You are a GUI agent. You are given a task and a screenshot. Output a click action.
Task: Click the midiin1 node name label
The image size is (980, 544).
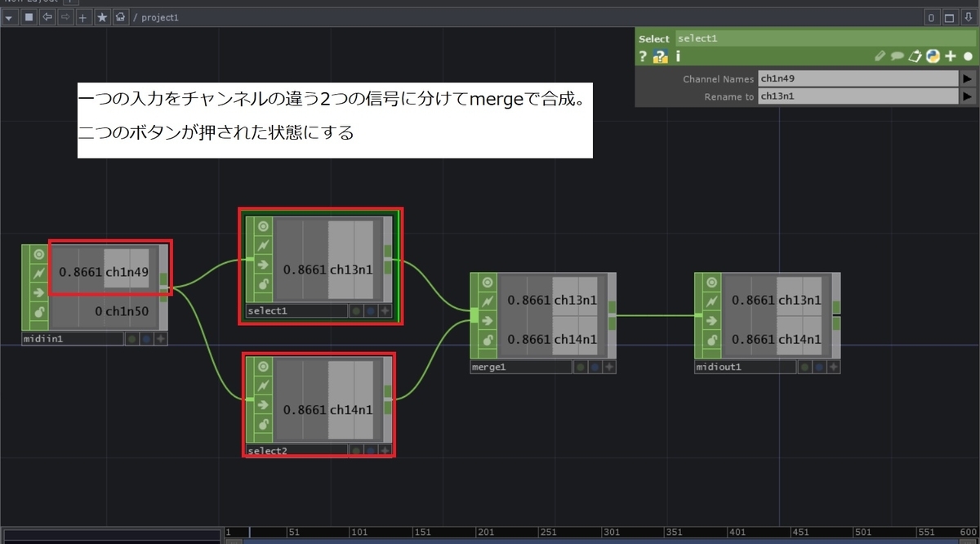click(73, 339)
